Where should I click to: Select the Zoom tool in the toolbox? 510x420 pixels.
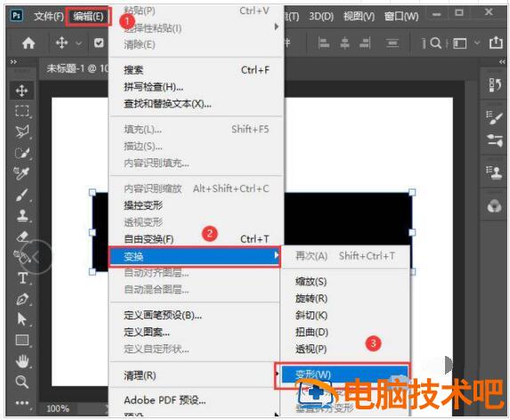[x=21, y=382]
